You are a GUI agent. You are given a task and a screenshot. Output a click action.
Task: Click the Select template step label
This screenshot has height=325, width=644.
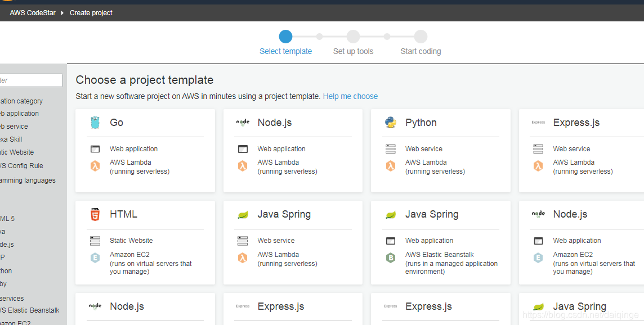pos(286,51)
